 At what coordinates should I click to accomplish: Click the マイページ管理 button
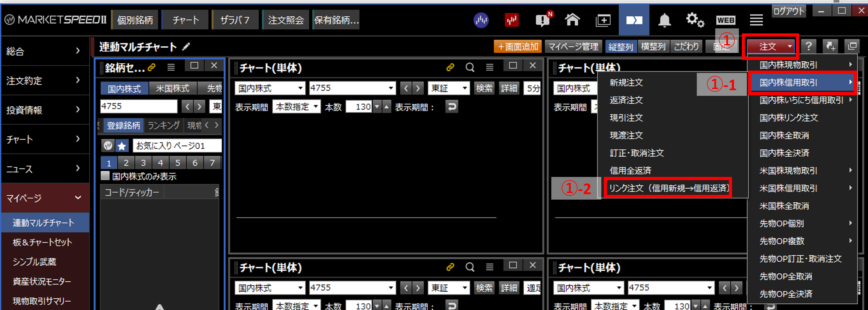(573, 47)
